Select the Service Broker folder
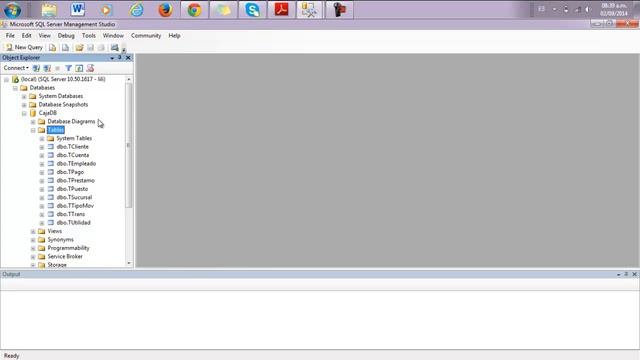 coord(65,256)
